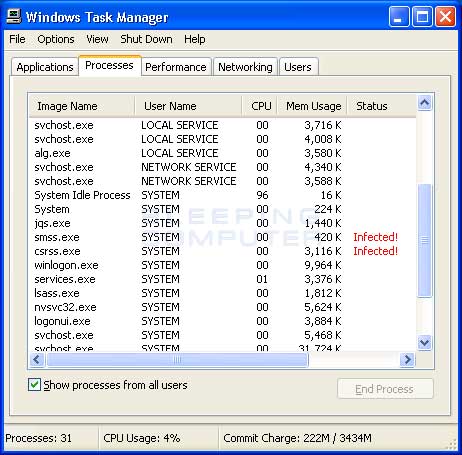Select the Processes tab
This screenshot has height=455, width=462.
110,66
